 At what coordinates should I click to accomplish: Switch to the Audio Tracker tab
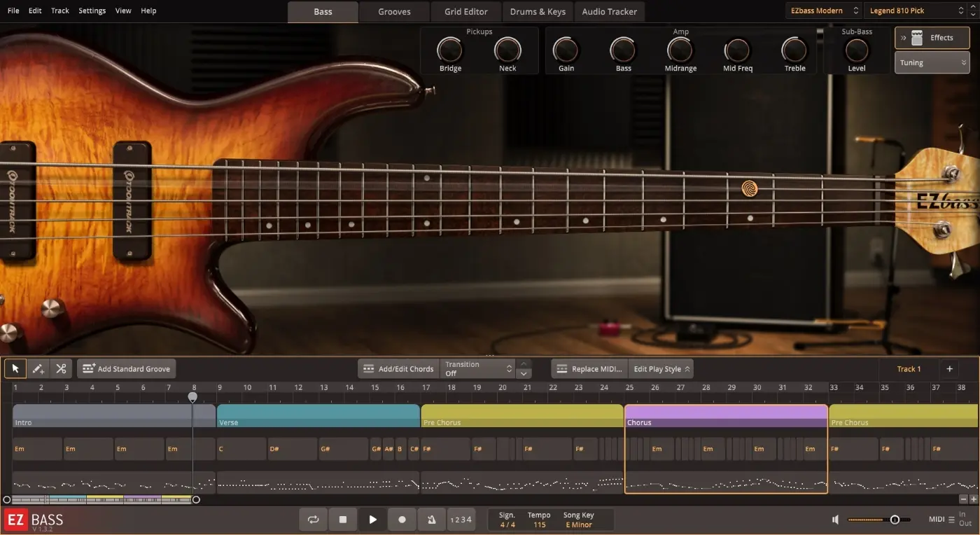point(610,12)
